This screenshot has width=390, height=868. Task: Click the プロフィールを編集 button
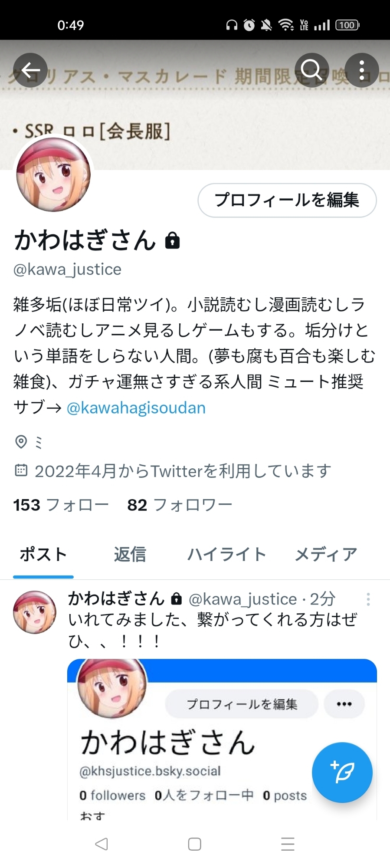point(287,200)
